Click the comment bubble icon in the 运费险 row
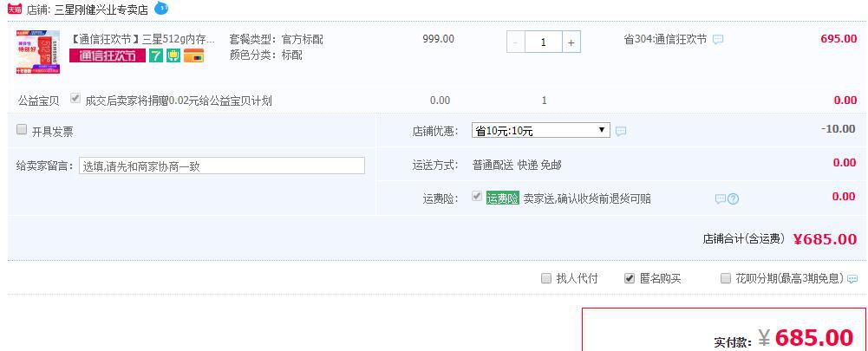The height and width of the screenshot is (351, 868). [x=721, y=198]
